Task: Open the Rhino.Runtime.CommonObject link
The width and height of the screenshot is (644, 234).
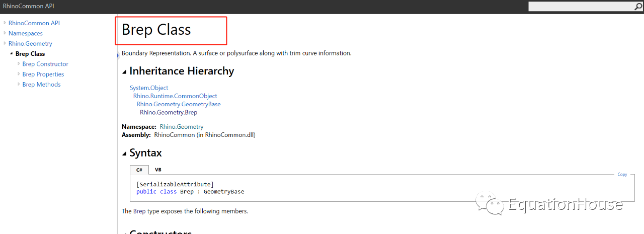Action: click(x=175, y=96)
